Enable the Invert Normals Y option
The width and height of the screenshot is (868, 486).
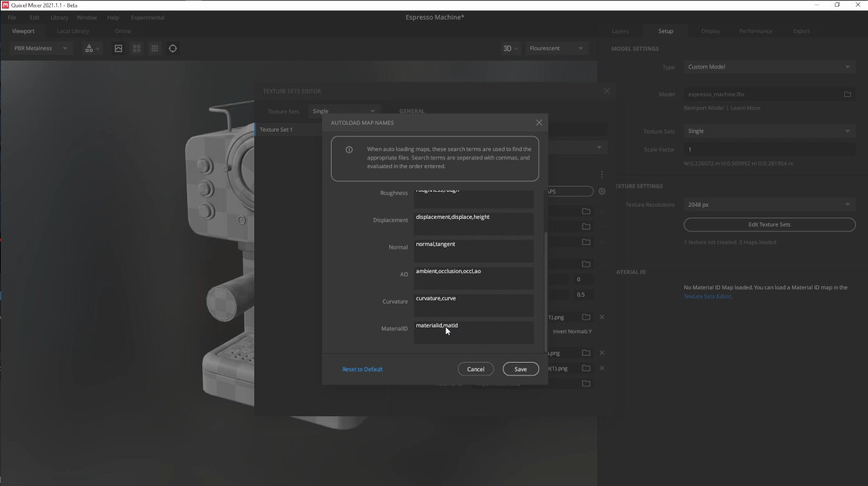(x=572, y=331)
